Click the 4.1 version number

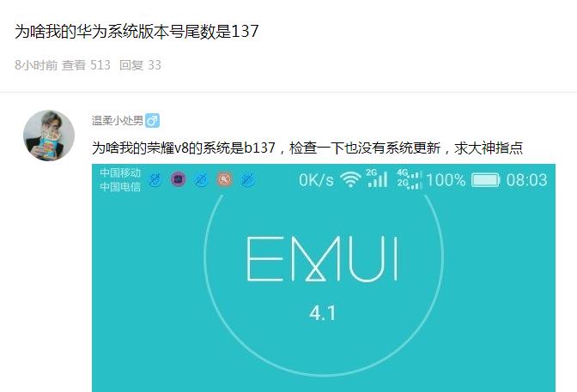click(323, 313)
